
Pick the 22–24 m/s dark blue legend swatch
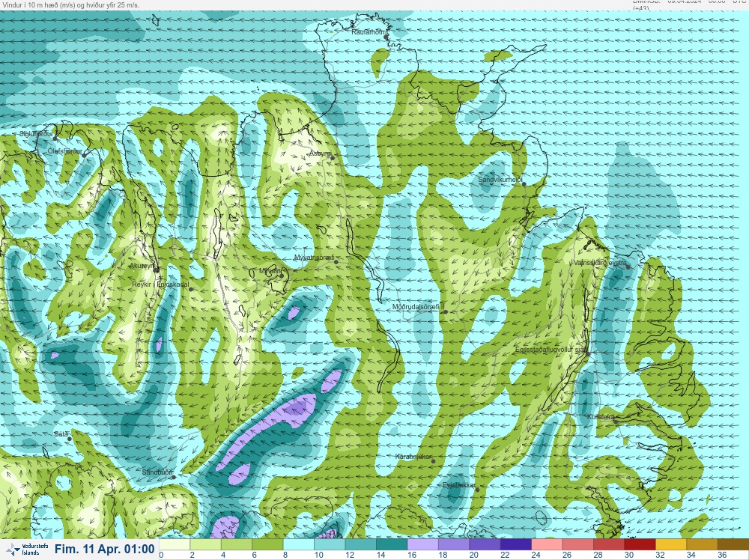click(516, 544)
